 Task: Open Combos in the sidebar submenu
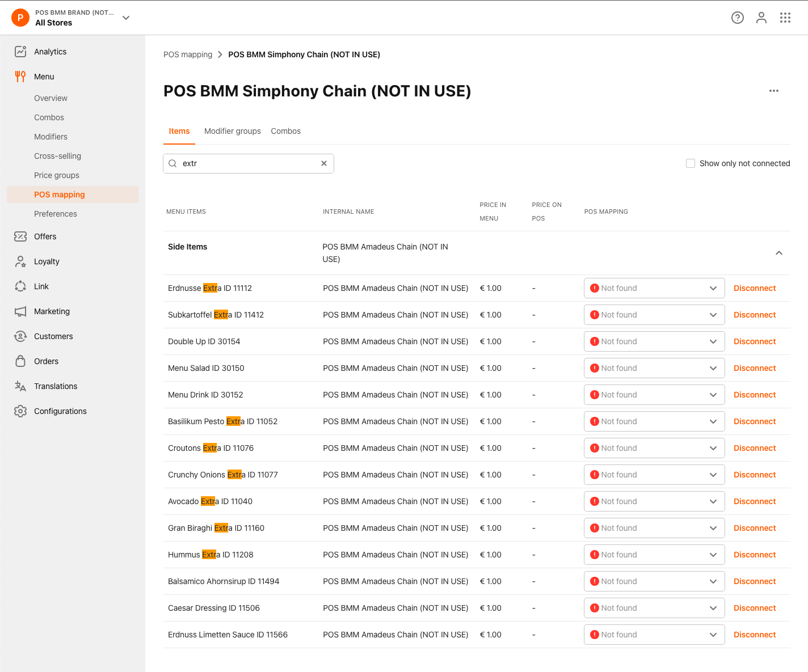click(49, 117)
